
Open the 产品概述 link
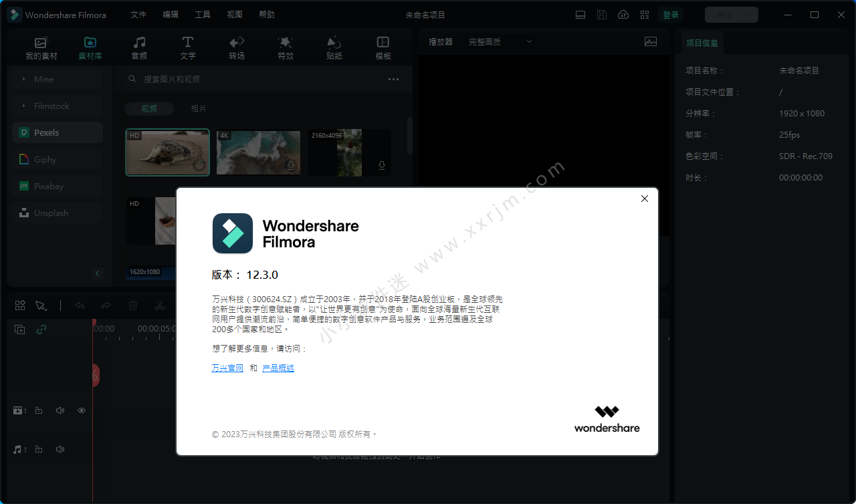pos(278,368)
